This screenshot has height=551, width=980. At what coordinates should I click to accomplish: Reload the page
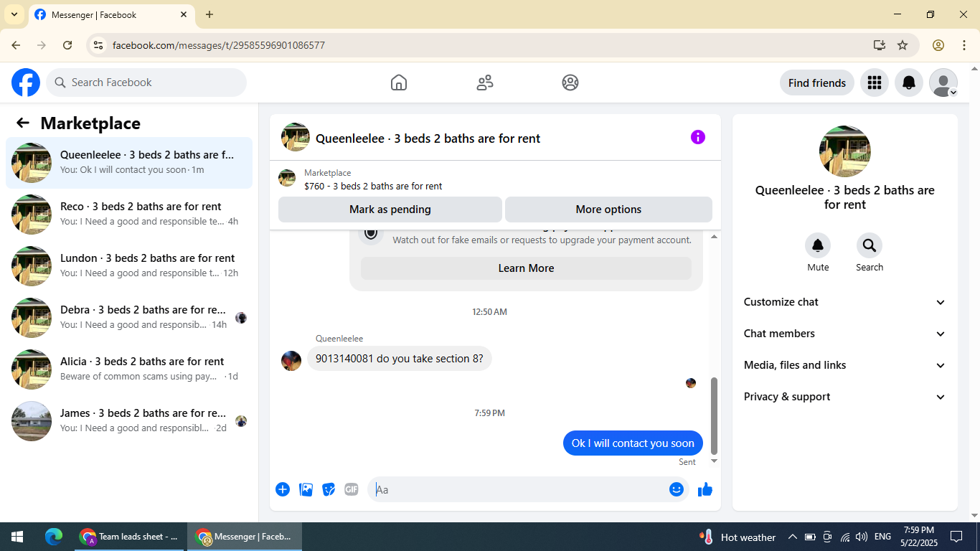tap(67, 45)
